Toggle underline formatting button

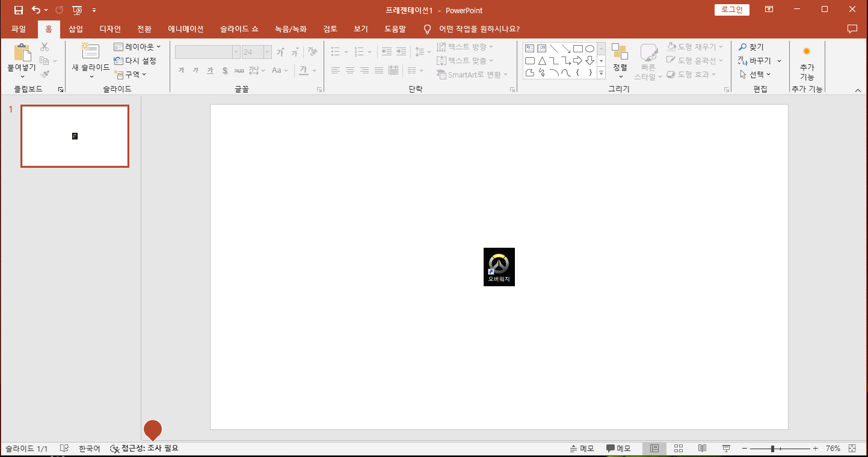click(210, 70)
